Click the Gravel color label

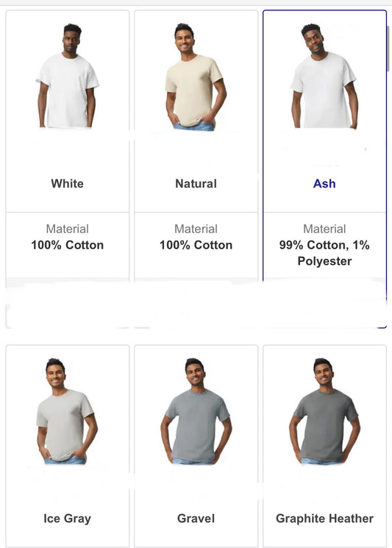click(196, 519)
